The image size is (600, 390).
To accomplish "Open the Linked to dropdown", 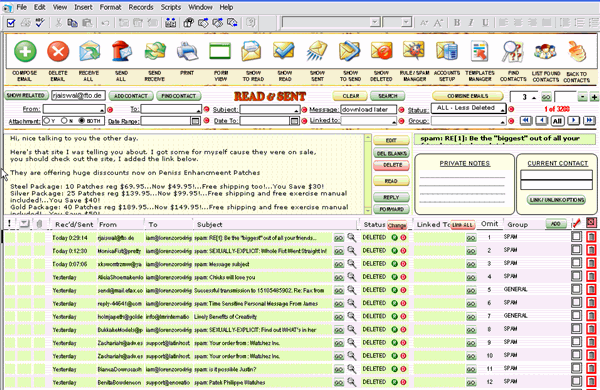I will pos(394,122).
